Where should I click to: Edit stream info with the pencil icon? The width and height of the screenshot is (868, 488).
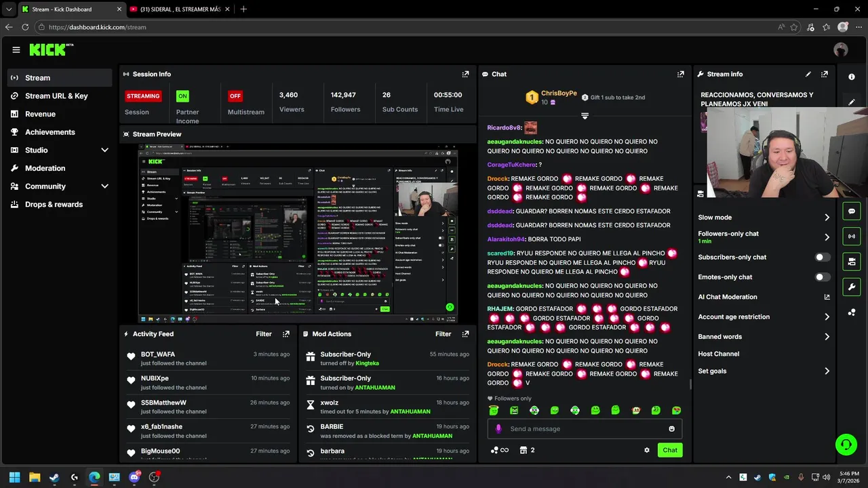tap(808, 74)
